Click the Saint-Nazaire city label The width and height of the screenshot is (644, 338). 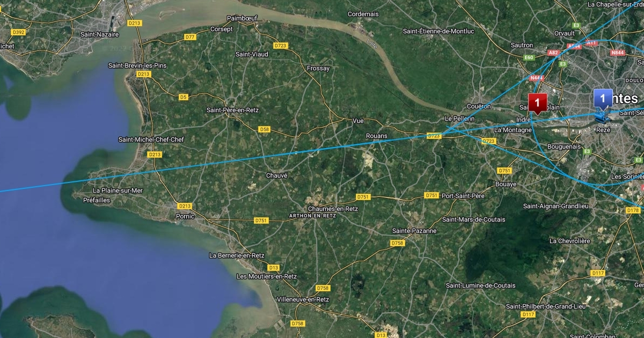coord(99,34)
